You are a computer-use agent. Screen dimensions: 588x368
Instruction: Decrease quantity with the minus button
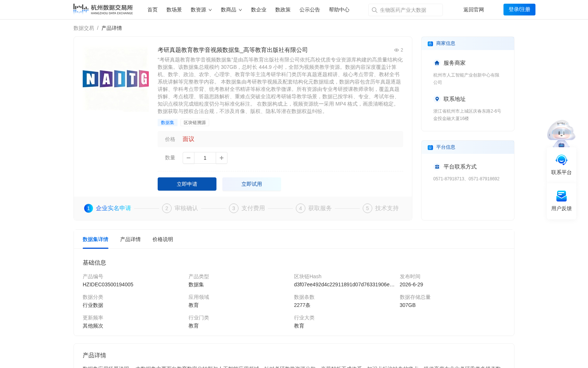coord(189,158)
